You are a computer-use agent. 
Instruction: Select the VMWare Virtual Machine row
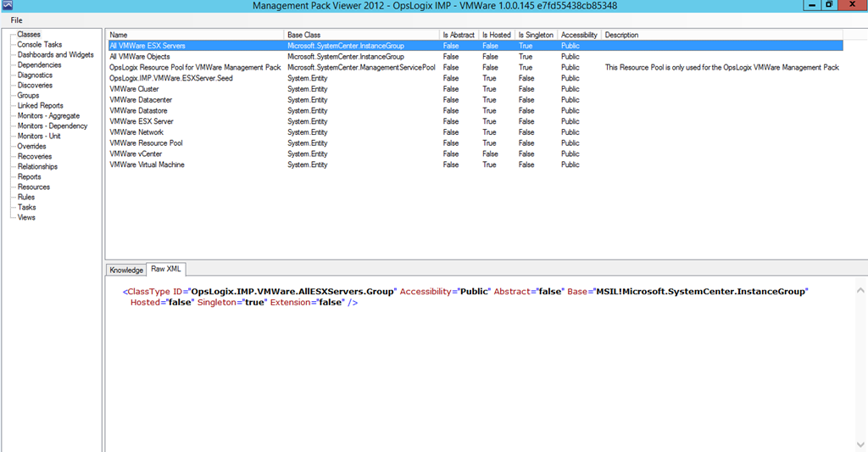coord(147,165)
